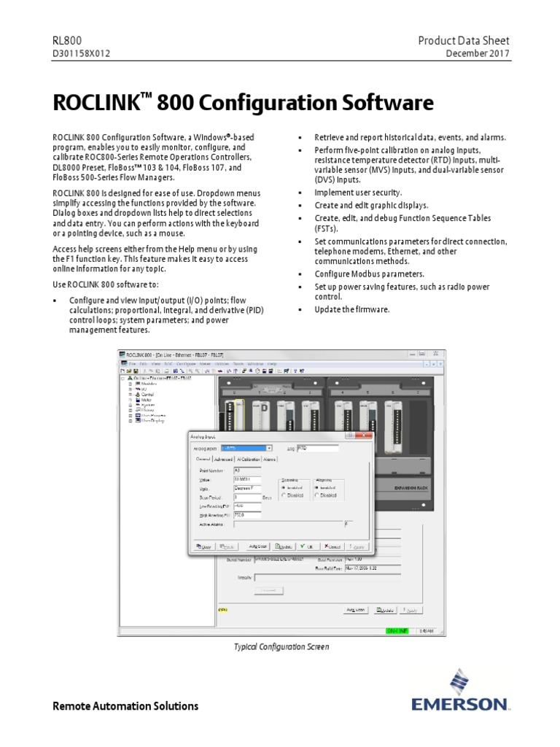The height and width of the screenshot is (747, 560).
Task: Click the clock toolbar icon
Action: (x=257, y=371)
